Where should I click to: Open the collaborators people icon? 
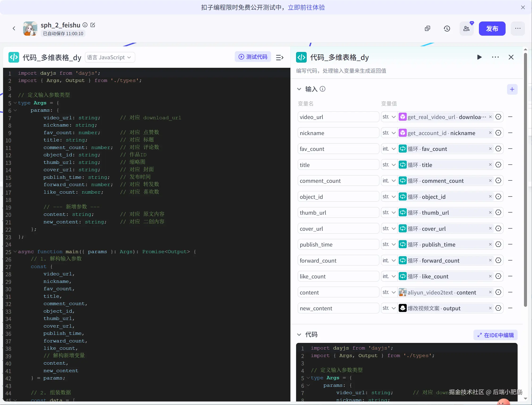tap(466, 28)
